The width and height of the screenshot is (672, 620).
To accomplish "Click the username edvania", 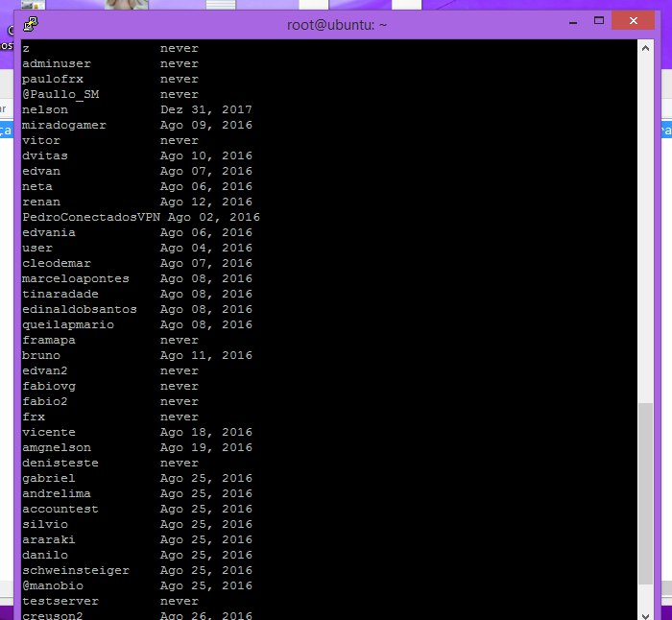I will pos(49,232).
